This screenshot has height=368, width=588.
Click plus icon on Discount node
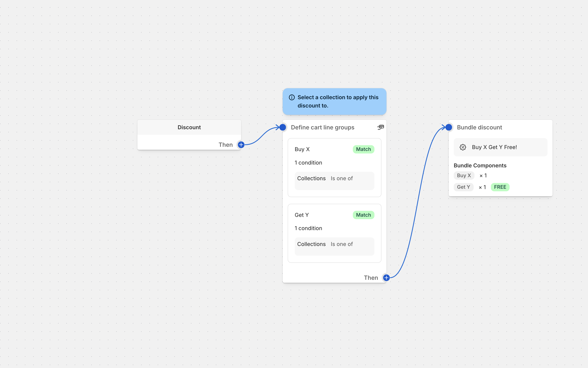[x=241, y=145]
